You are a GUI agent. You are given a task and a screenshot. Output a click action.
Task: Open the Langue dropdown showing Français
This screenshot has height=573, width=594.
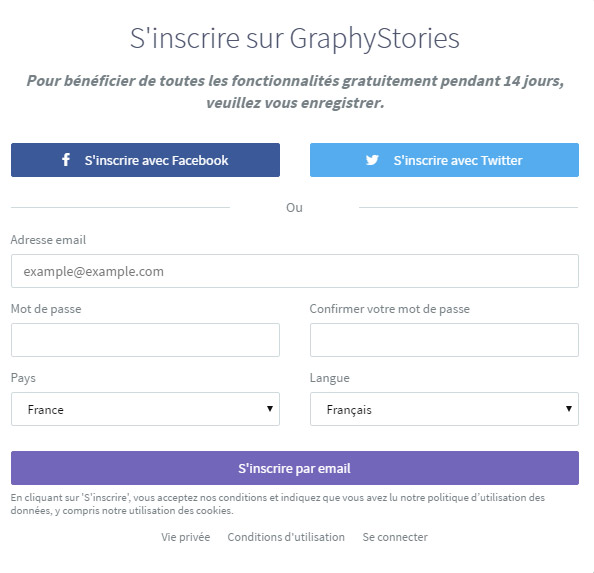pos(444,409)
